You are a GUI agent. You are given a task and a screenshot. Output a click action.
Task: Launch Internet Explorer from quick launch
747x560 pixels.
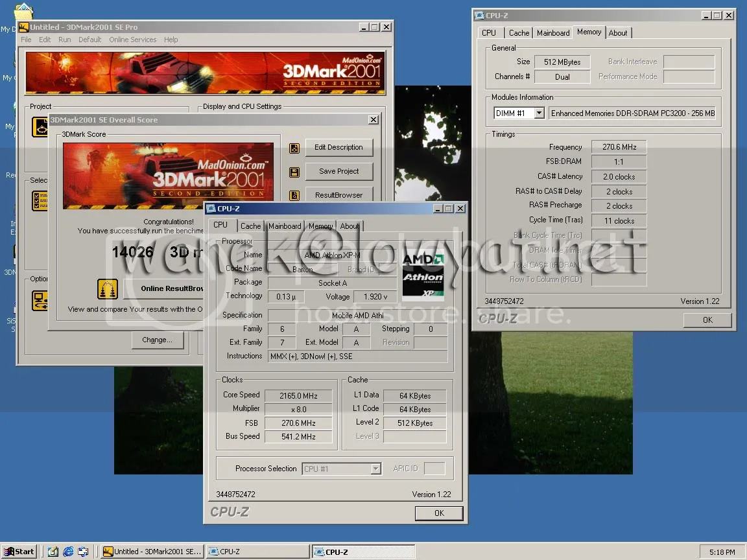tap(68, 552)
